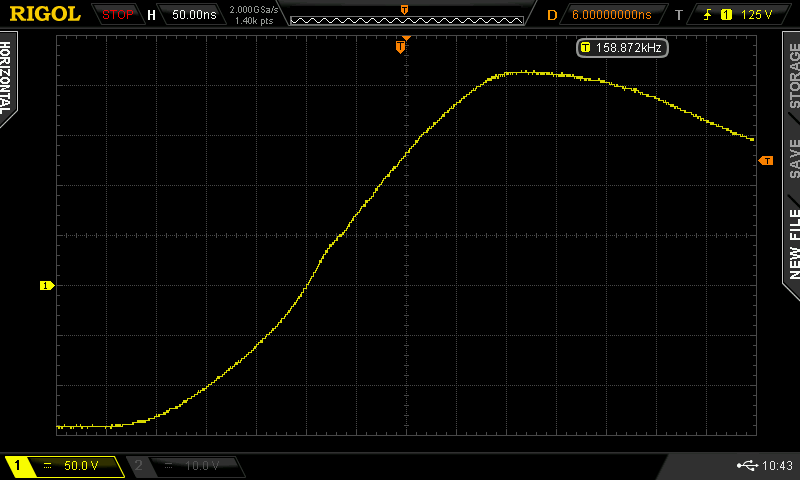Select the 6.00000000ns delay value

611,15
